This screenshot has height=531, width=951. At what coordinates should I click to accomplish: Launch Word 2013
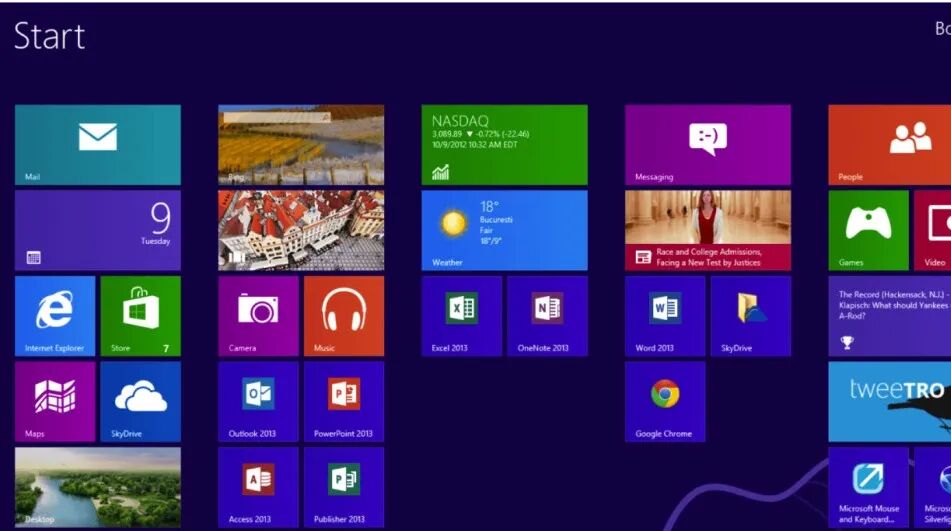665,316
